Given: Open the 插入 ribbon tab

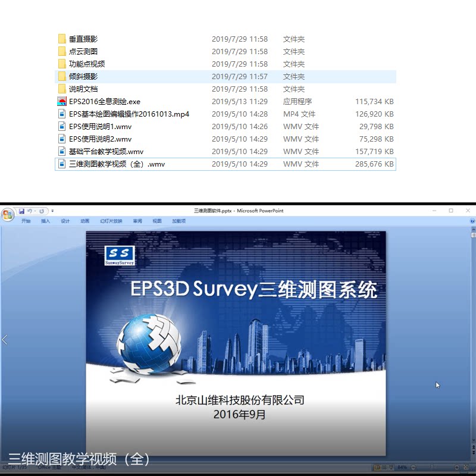Looking at the screenshot, I should (x=45, y=221).
